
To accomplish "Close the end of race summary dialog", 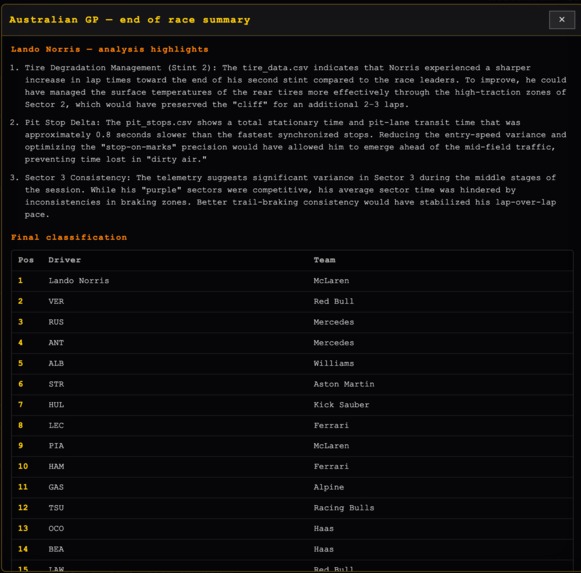I will [562, 20].
